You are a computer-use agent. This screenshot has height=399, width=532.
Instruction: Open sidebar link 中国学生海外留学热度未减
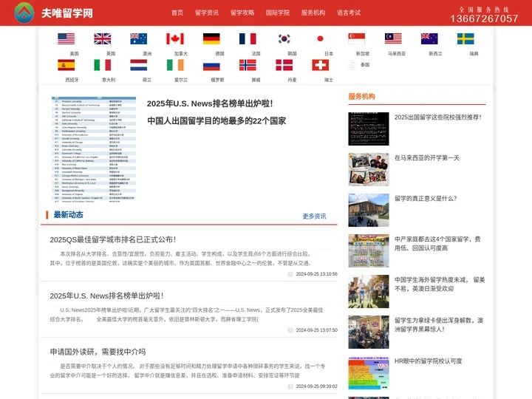tap(440, 284)
